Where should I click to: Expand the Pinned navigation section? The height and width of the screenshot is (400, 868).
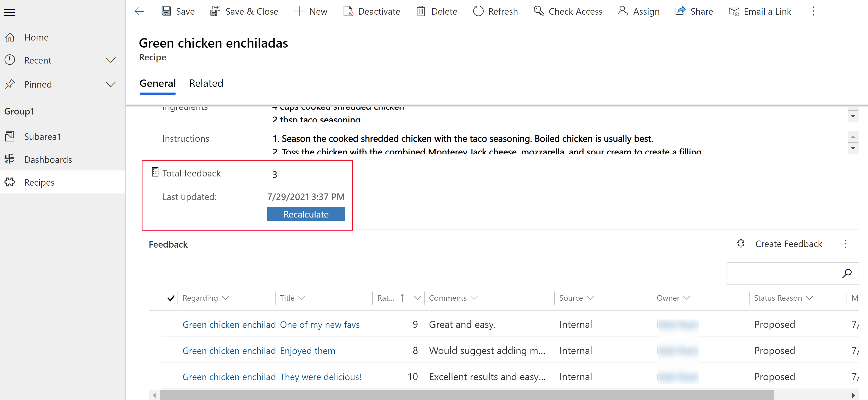[111, 84]
